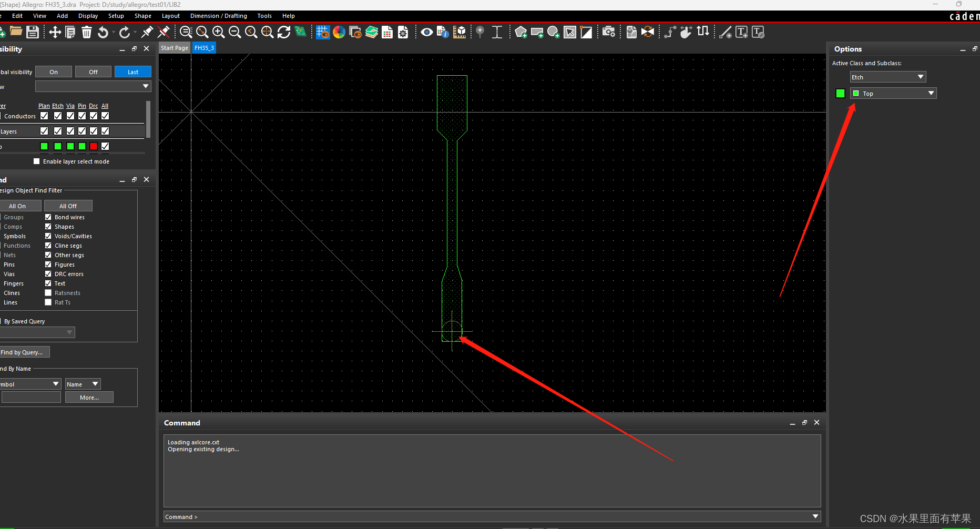Enable the Ratsnests checkbox
The image size is (980, 529).
click(48, 293)
